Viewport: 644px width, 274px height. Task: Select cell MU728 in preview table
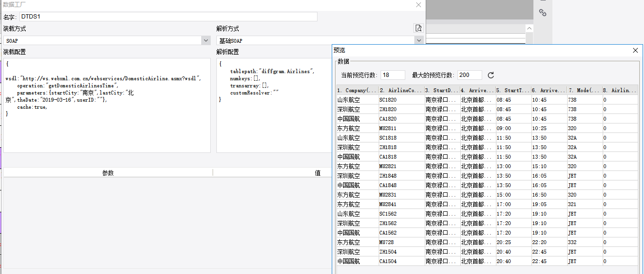[401, 242]
